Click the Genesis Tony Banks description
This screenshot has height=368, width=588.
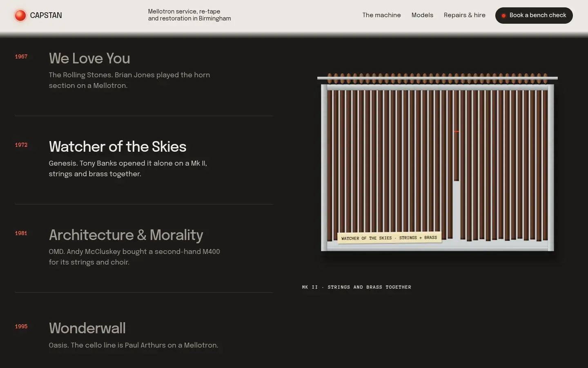pos(128,168)
